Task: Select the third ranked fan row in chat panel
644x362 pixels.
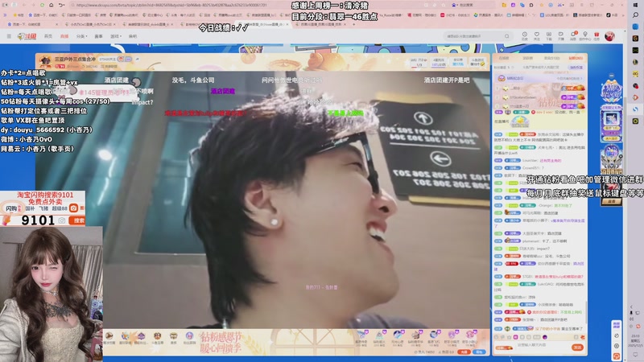Action: click(x=539, y=106)
